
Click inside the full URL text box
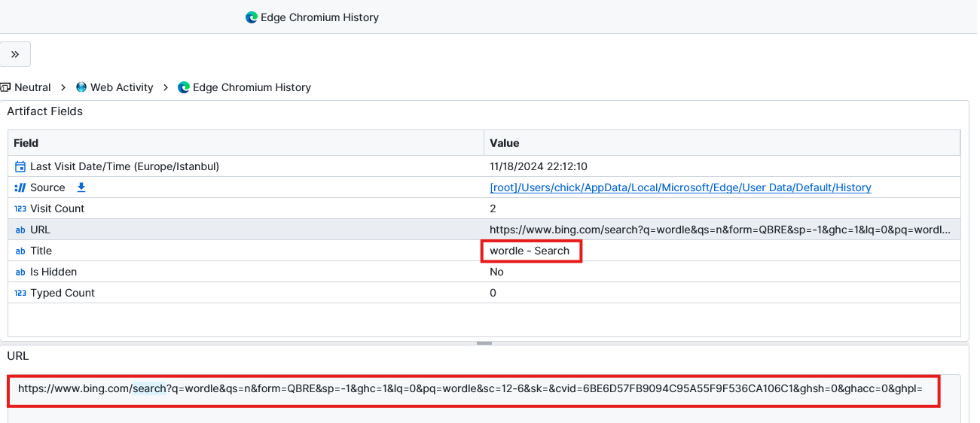[x=470, y=389]
